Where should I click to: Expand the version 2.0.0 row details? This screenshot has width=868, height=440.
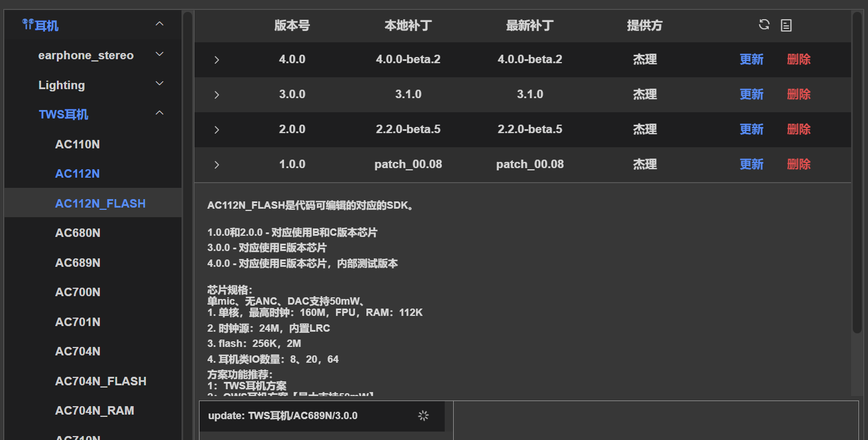tap(216, 130)
